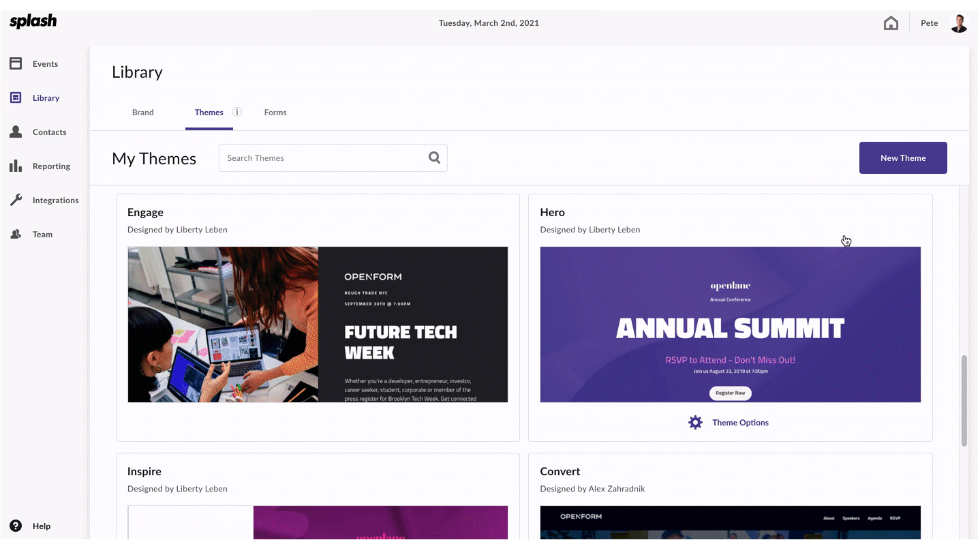
Task: Select the Themes tab
Action: click(x=209, y=112)
